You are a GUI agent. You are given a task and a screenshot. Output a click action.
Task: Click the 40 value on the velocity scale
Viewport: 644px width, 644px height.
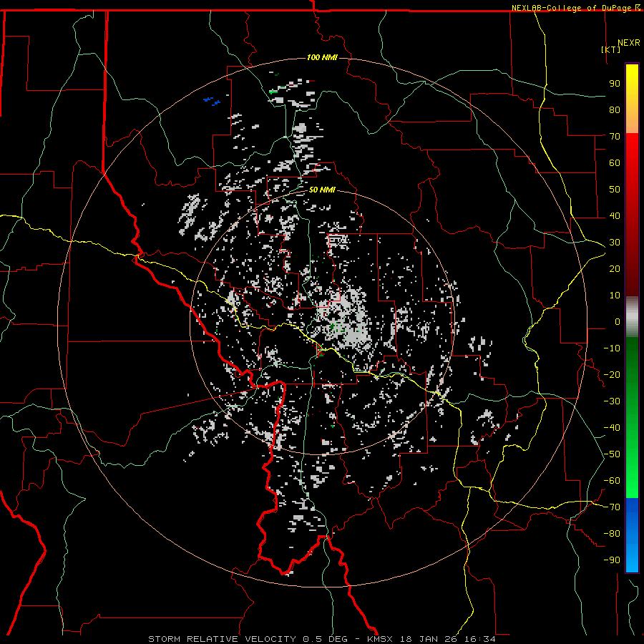[615, 216]
